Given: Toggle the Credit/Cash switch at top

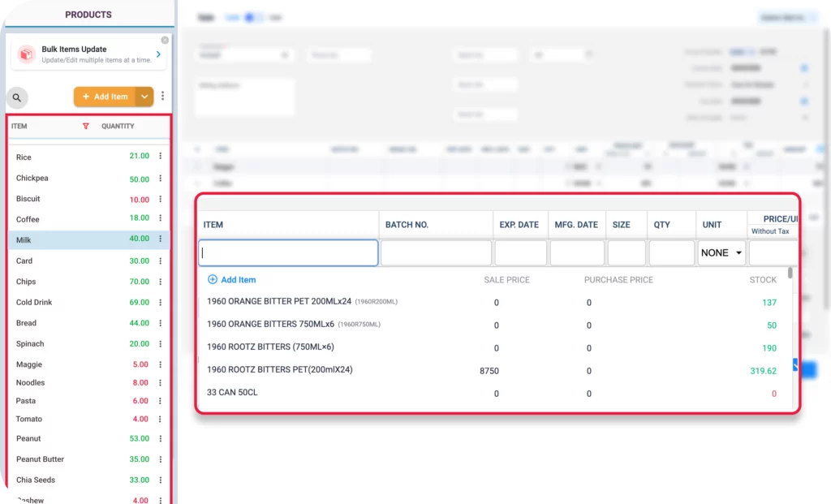Looking at the screenshot, I should [x=254, y=17].
